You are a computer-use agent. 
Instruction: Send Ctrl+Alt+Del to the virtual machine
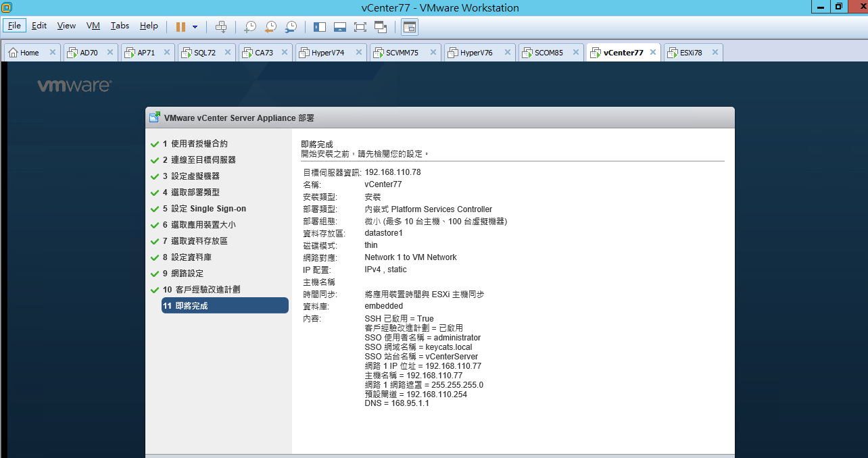click(x=221, y=26)
